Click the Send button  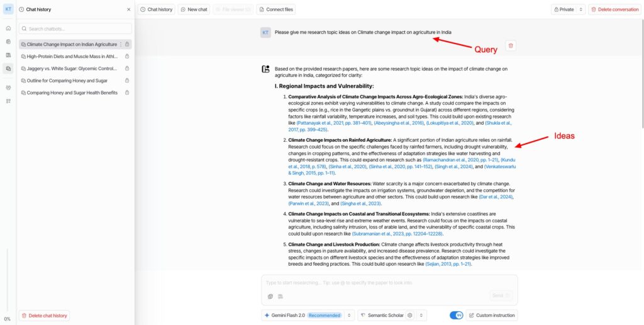(501, 295)
